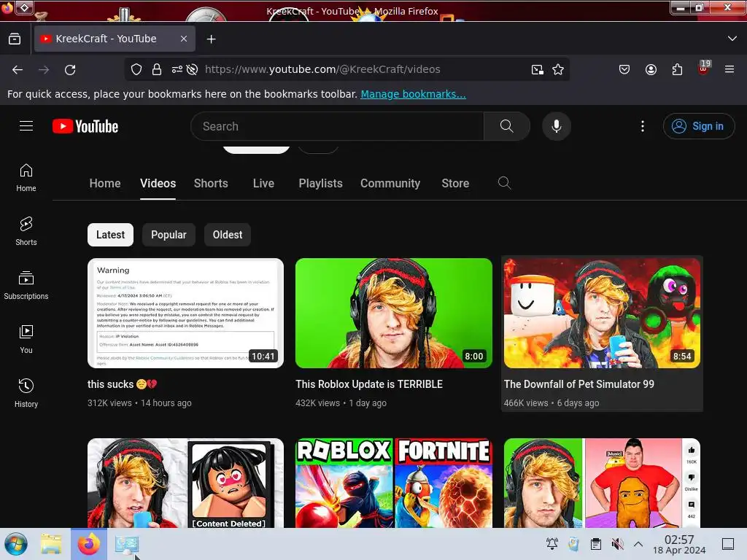747x560 pixels.
Task: Open the Firefox extensions puzzle icon
Action: tap(677, 69)
